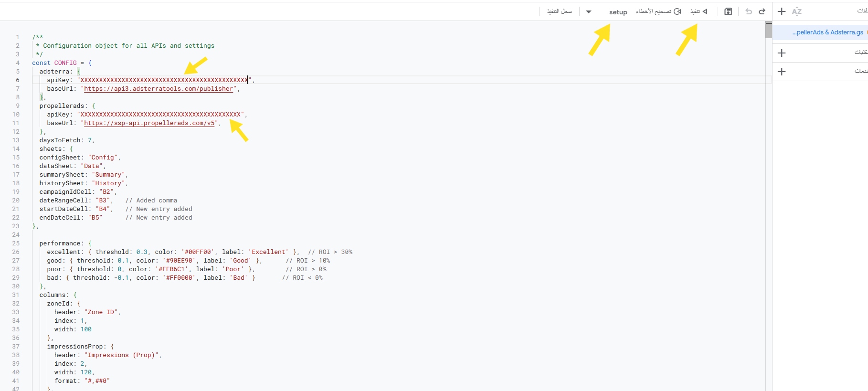Click the 'zoneId: {' line

(x=64, y=304)
